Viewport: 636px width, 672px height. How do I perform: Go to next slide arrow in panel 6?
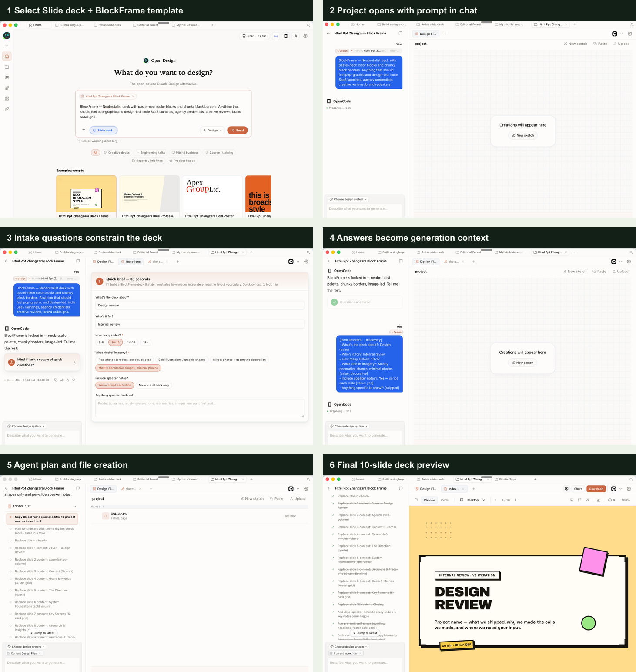click(x=515, y=500)
